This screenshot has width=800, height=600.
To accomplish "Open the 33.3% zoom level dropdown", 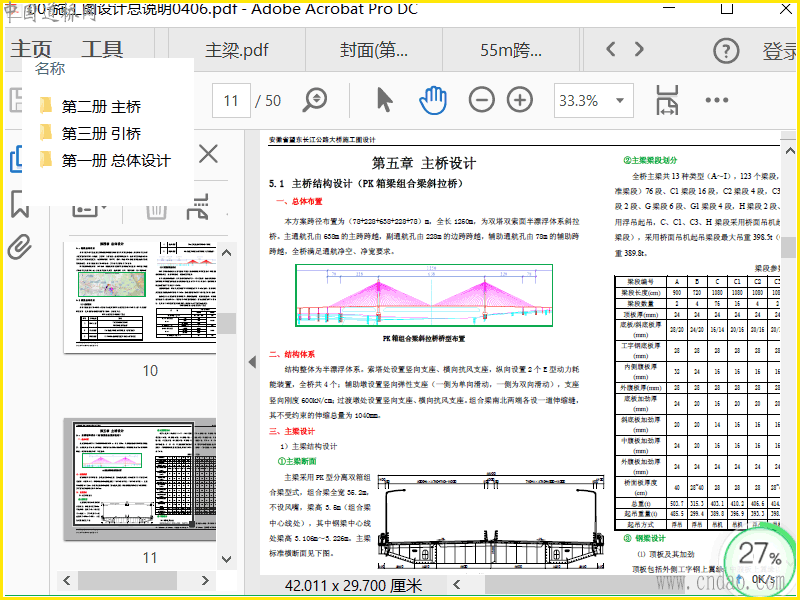I will (620, 100).
